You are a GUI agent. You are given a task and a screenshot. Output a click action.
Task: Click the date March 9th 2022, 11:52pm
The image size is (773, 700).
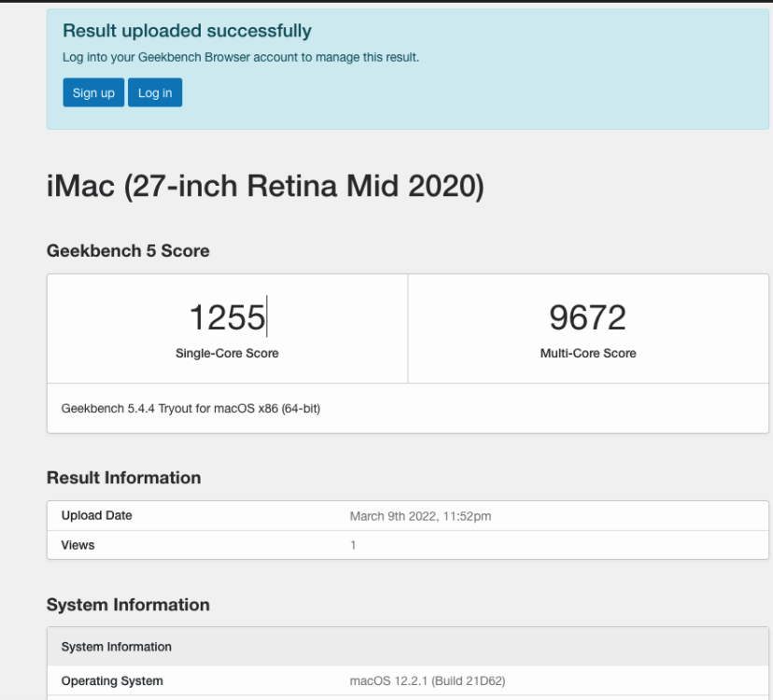point(420,516)
